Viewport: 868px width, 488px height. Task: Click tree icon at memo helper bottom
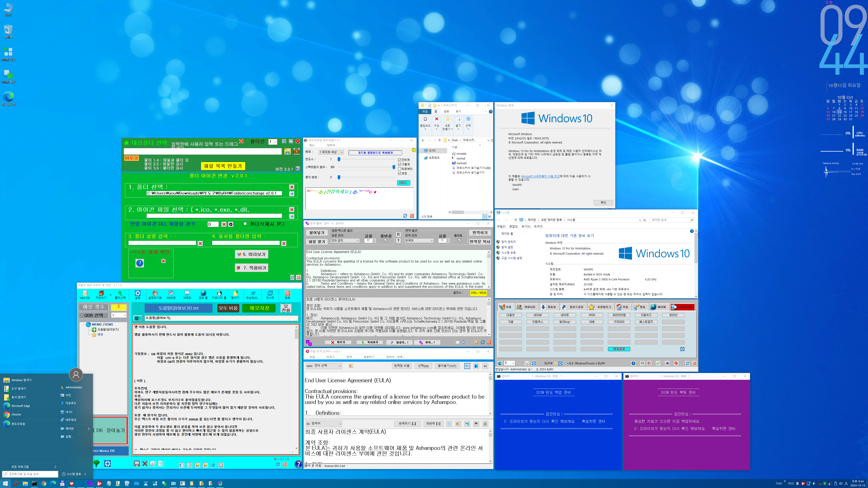pyautogui.click(x=96, y=464)
